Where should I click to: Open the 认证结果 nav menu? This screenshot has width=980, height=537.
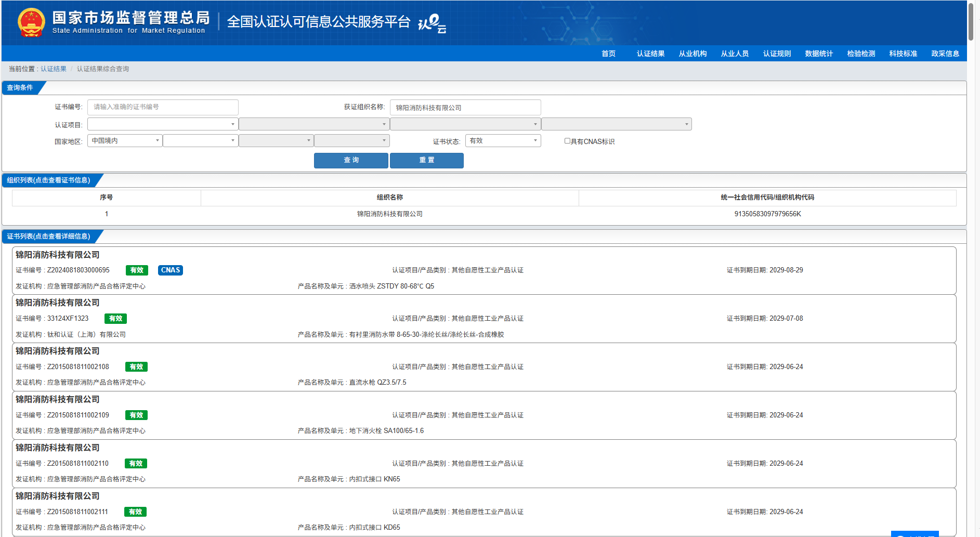(x=650, y=54)
